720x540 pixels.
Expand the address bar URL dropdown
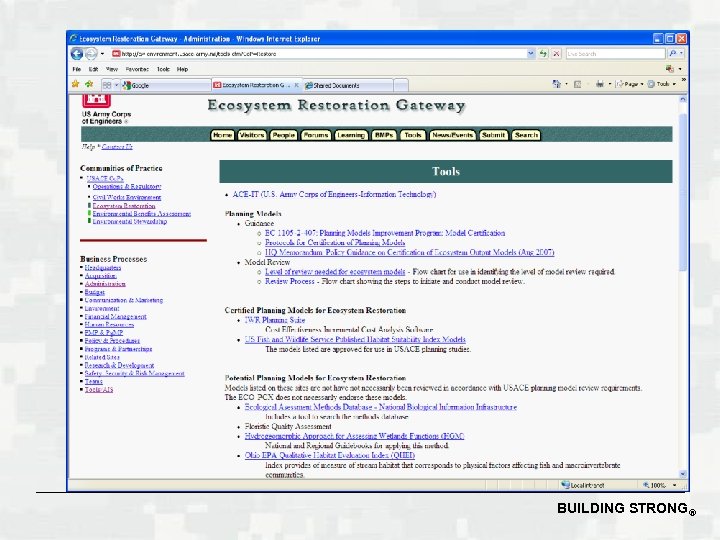[531, 54]
